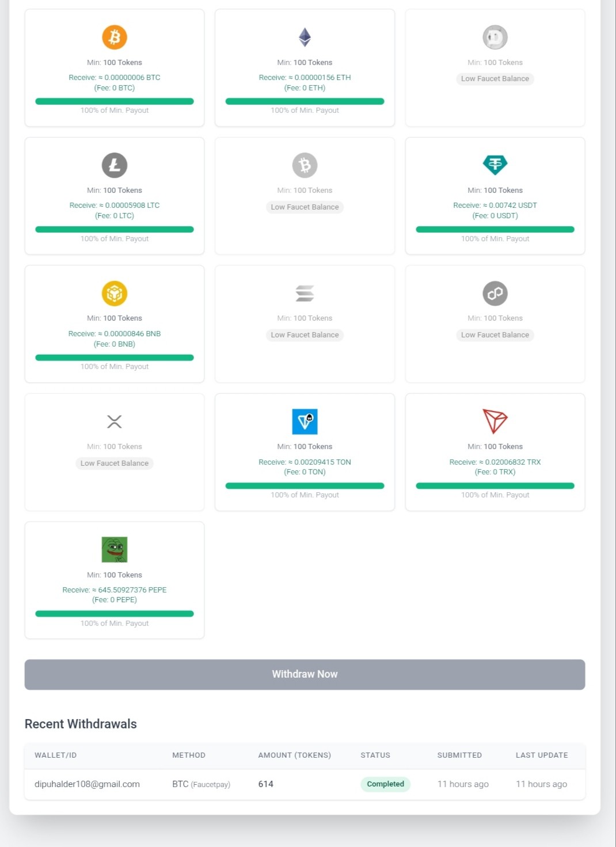Click the greyed-out Dogecoin icon
616x847 pixels.
point(495,37)
